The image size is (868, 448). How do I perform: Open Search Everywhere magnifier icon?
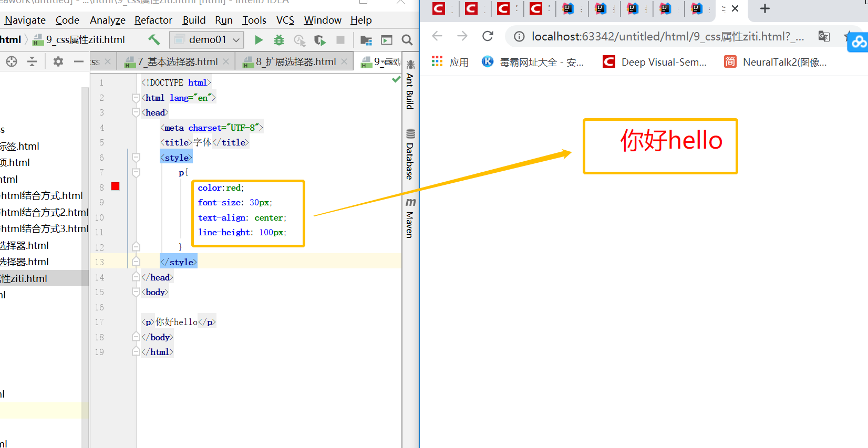407,40
